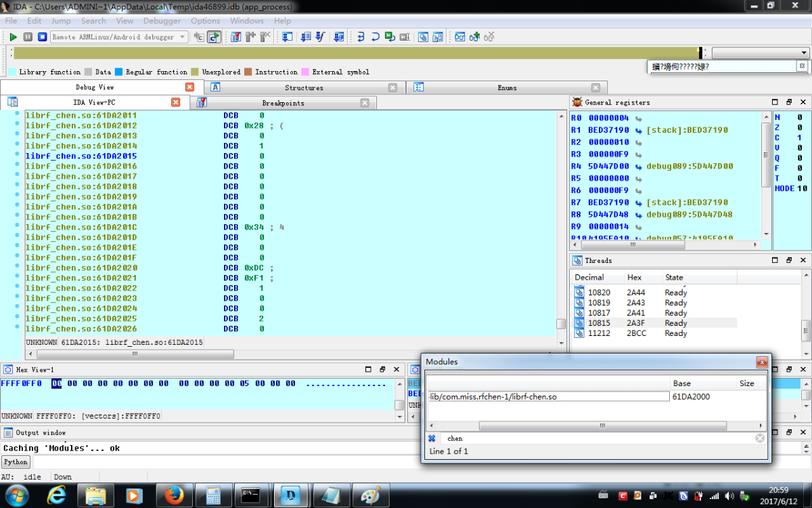Open the watch list glasses icon
Screen dimensions: 812x508
pyautogui.click(x=459, y=37)
